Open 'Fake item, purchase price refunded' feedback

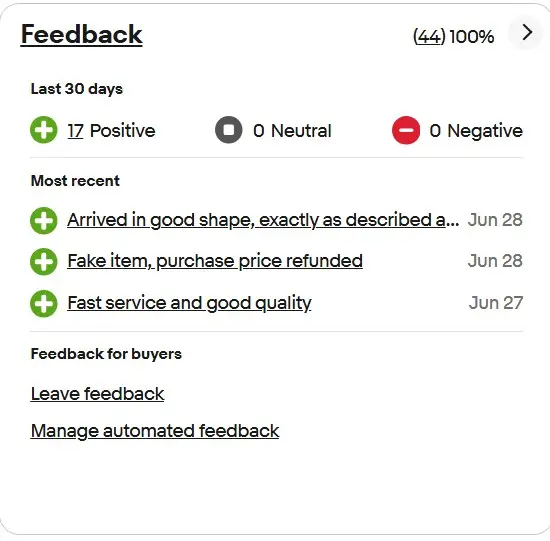click(215, 261)
